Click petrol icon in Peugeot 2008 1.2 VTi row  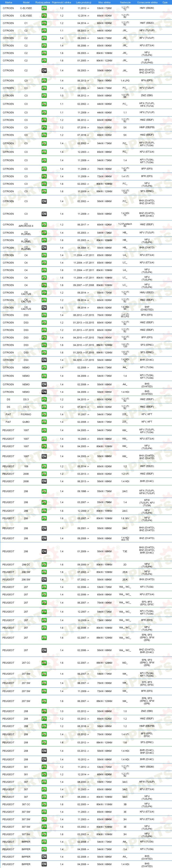pyautogui.click(x=44, y=474)
